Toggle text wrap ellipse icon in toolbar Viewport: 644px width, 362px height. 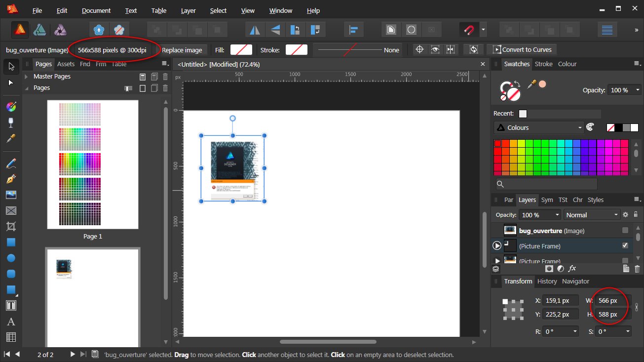pyautogui.click(x=411, y=30)
